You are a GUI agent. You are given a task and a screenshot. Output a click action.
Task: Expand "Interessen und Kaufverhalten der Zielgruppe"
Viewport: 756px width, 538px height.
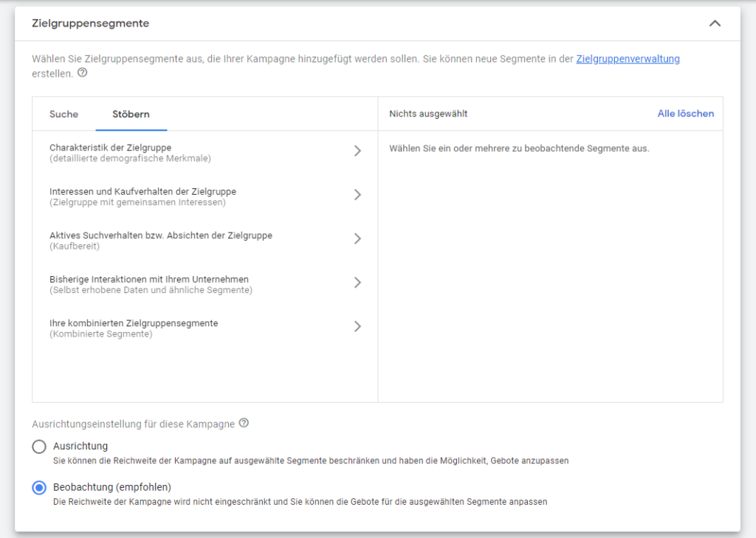(x=357, y=194)
